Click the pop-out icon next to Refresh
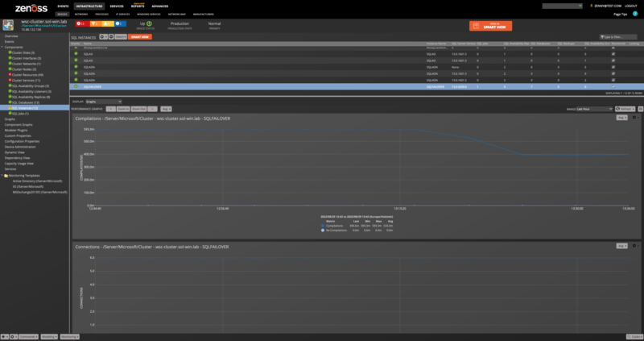This screenshot has width=644, height=341. click(x=640, y=109)
